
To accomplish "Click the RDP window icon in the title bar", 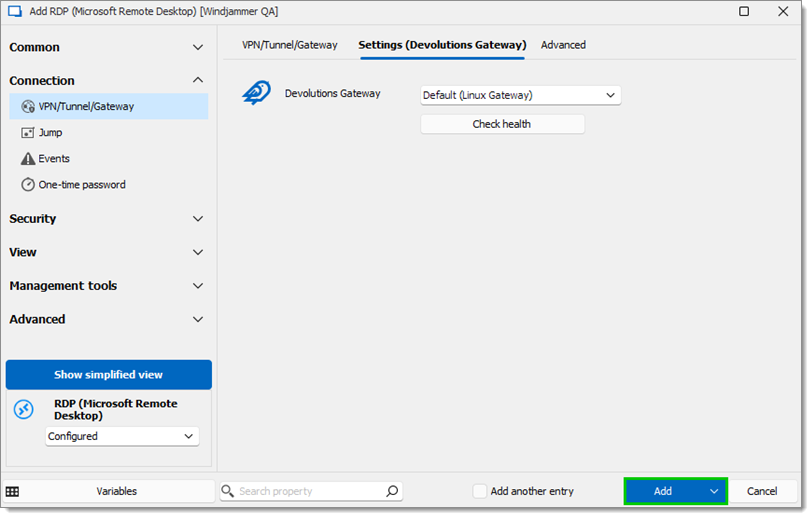I will (x=15, y=11).
